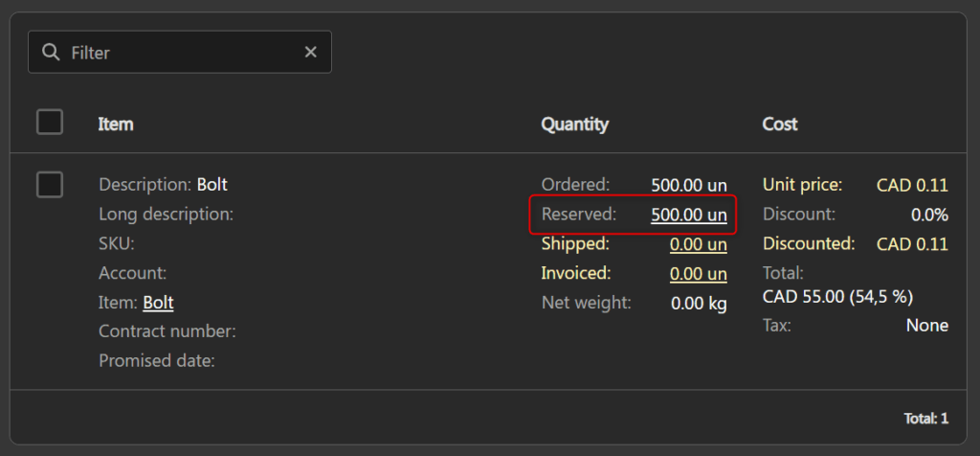Click the total CAD 55.00 amount
Screen dimensions: 980x456
click(804, 297)
